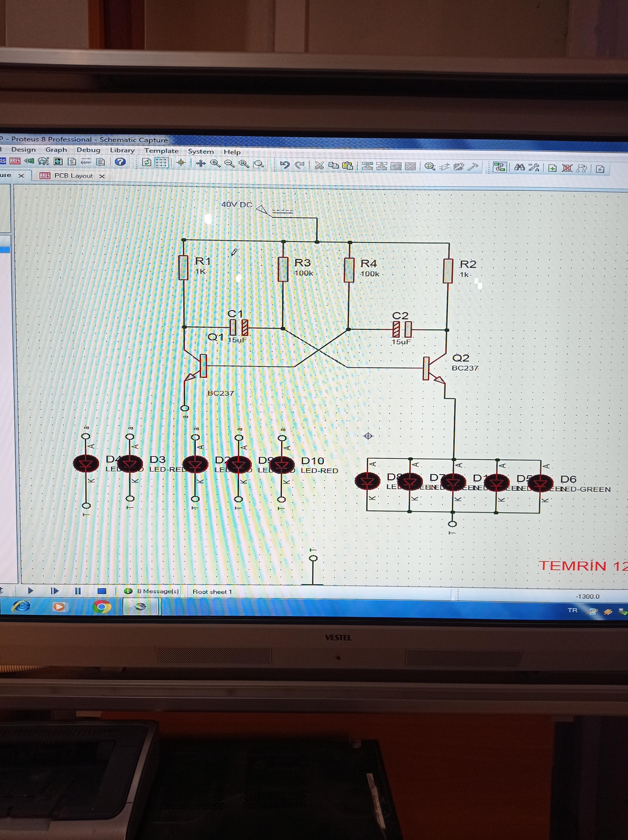This screenshot has width=628, height=840.
Task: Open the Bill of Materials icon
Action: click(72, 161)
